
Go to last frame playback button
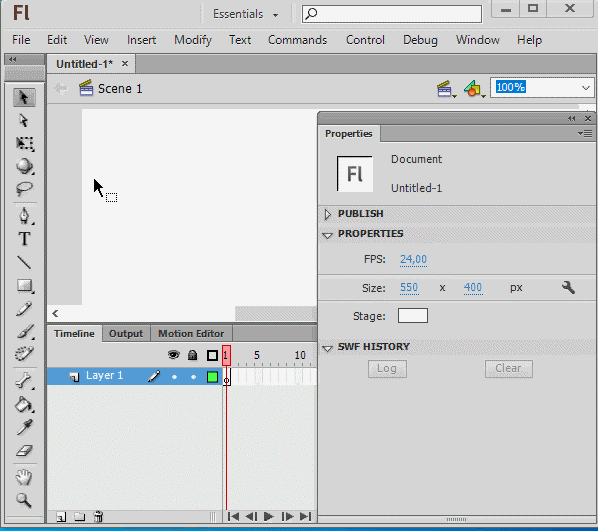point(305,517)
